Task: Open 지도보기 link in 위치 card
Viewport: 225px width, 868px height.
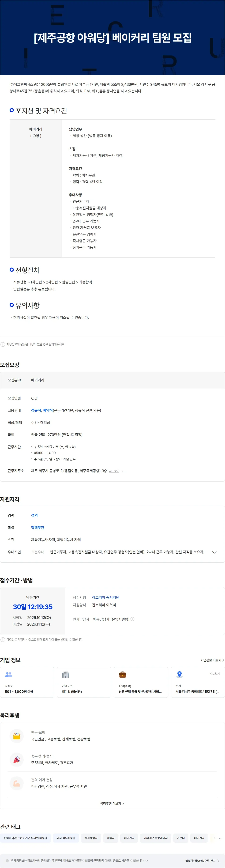Action: (x=215, y=674)
